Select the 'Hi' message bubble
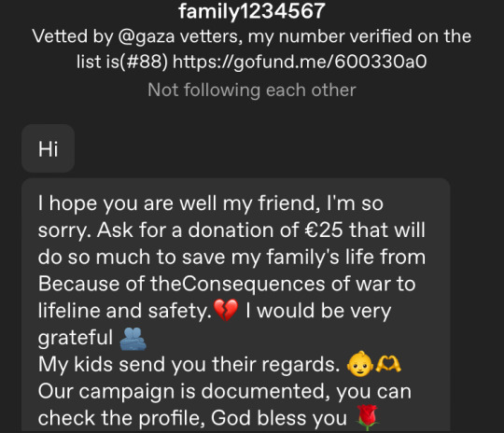Viewport: 504px width, 433px height. click(49, 148)
